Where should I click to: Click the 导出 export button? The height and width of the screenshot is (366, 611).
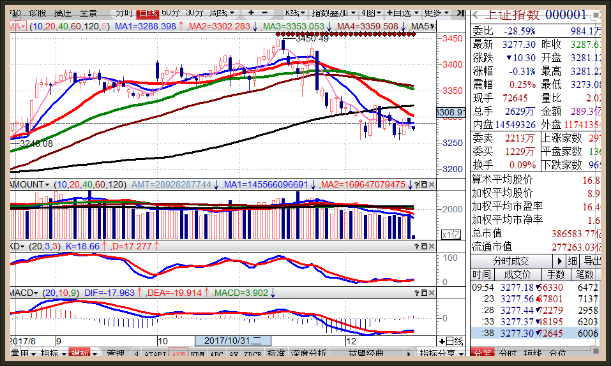[x=590, y=261]
